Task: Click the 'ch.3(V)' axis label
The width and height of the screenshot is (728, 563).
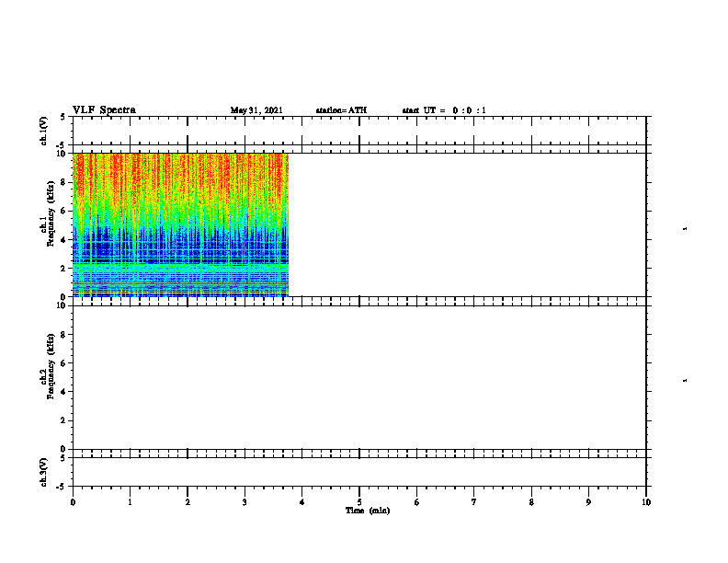Action: point(43,472)
